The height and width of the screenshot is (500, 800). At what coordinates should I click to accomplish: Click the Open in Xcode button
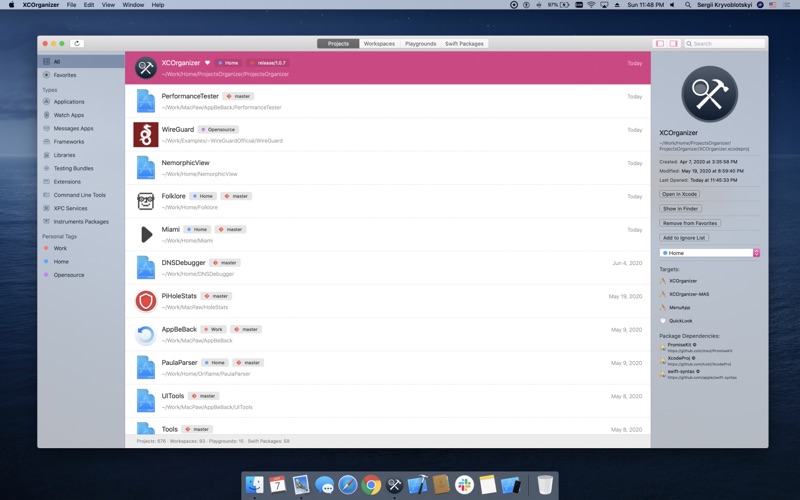(679, 194)
